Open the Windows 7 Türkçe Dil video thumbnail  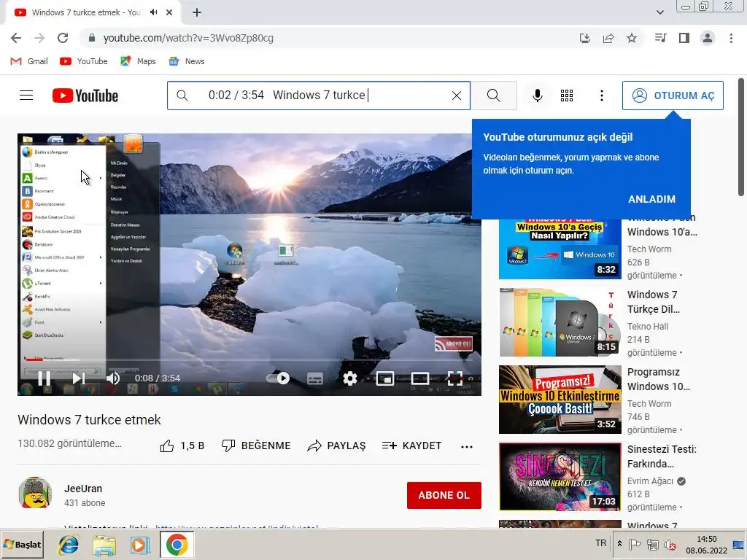(x=560, y=322)
